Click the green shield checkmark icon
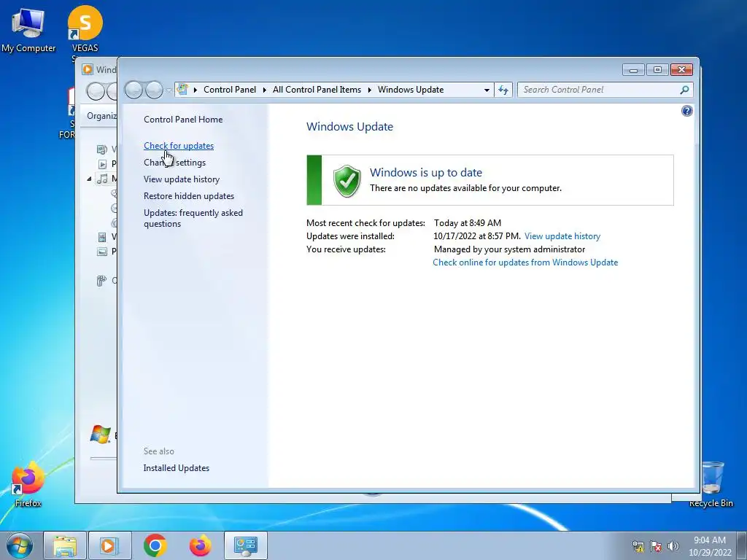 click(347, 181)
